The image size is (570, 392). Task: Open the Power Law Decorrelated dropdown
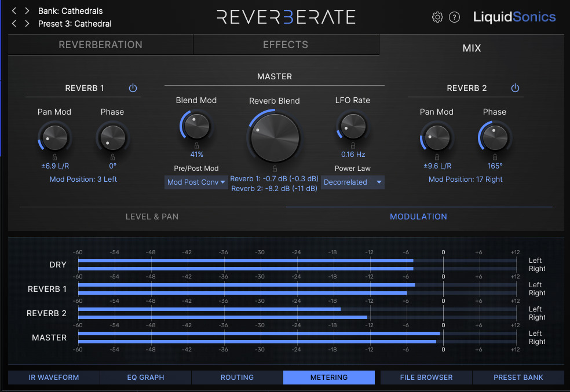[353, 182]
